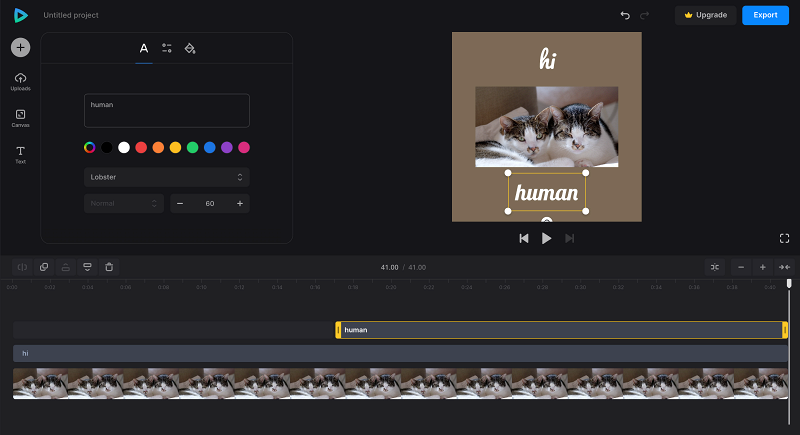Select the human text box in preview
The height and width of the screenshot is (435, 800).
tap(546, 192)
